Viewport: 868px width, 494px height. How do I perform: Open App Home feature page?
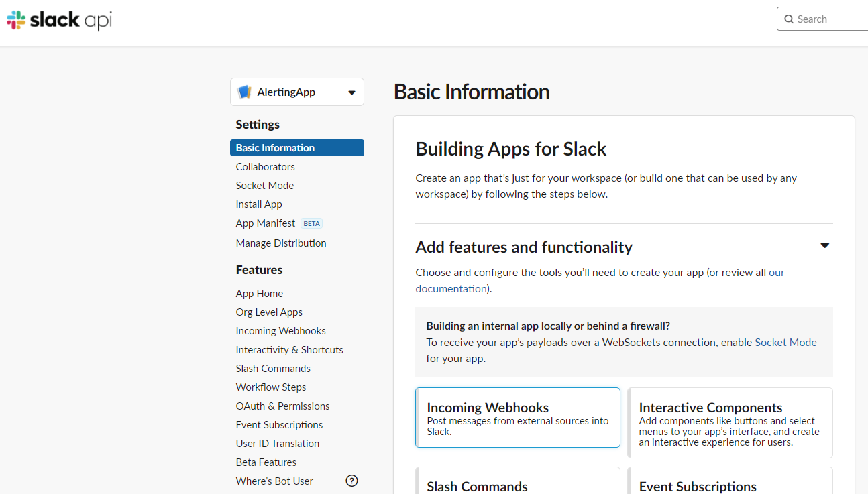[259, 294]
